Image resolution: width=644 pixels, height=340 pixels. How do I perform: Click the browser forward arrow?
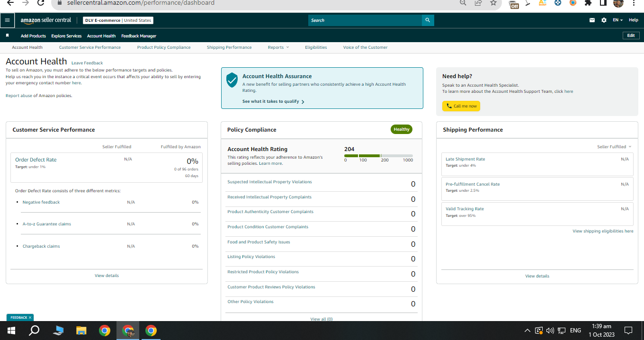click(26, 3)
